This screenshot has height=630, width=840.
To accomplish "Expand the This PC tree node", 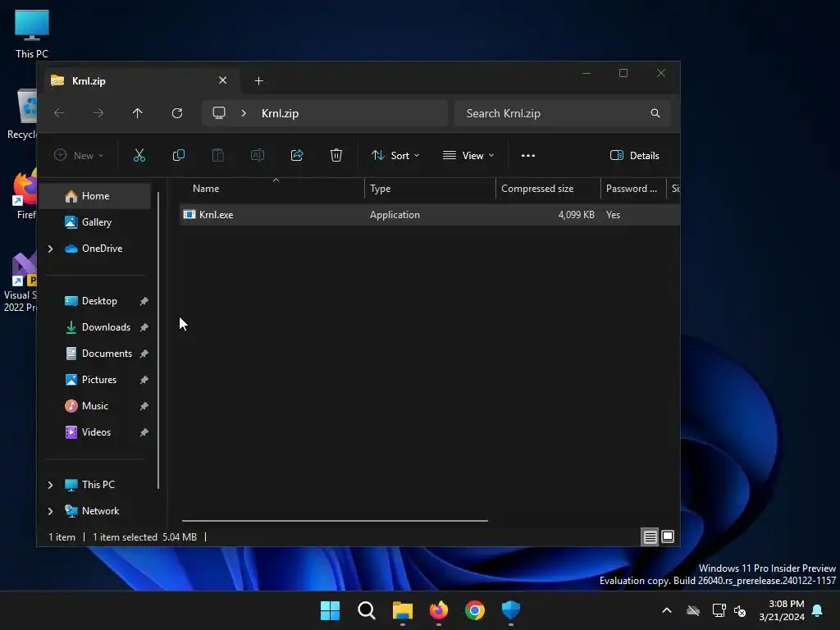I will [50, 485].
